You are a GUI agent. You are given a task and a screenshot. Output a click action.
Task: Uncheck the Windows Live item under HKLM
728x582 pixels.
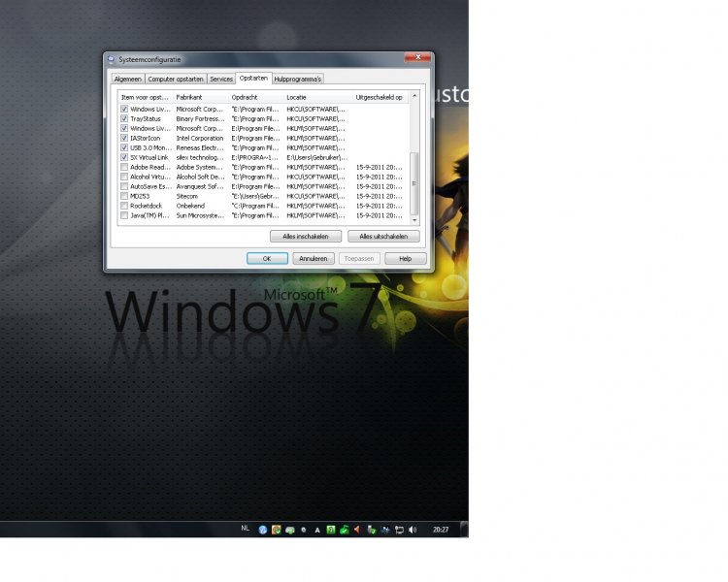click(x=124, y=129)
